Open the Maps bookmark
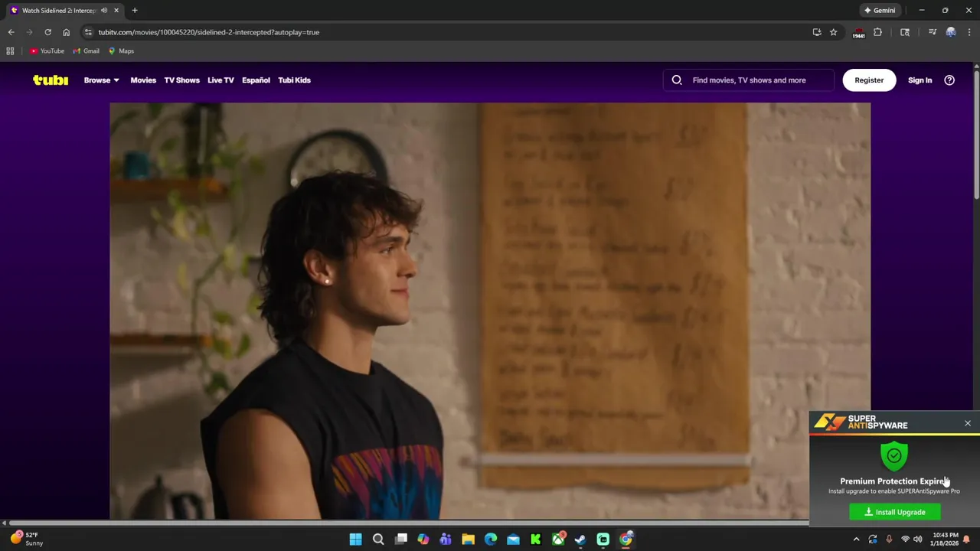This screenshot has width=980, height=551. pyautogui.click(x=121, y=51)
